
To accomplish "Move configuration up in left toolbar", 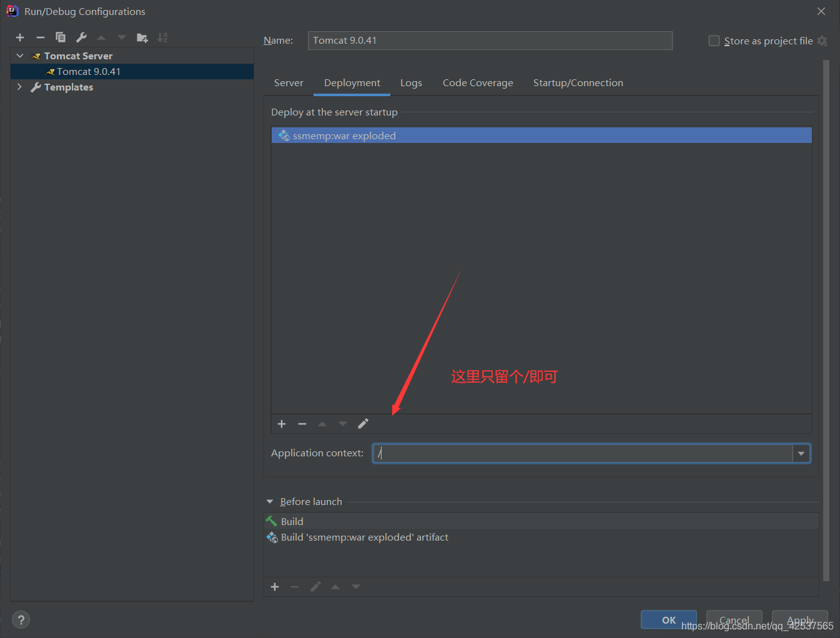I will 101,37.
